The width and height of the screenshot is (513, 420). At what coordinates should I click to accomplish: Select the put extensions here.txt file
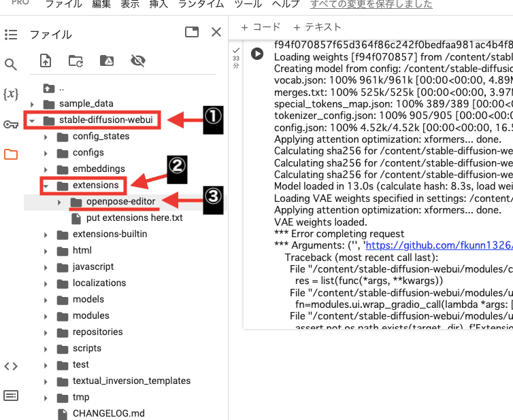[x=135, y=218]
